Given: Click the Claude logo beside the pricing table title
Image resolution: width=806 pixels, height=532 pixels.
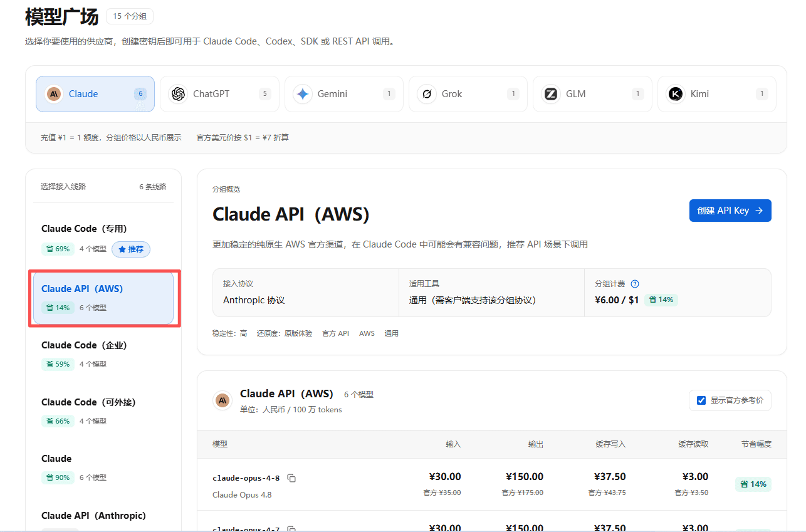Looking at the screenshot, I should tap(222, 400).
